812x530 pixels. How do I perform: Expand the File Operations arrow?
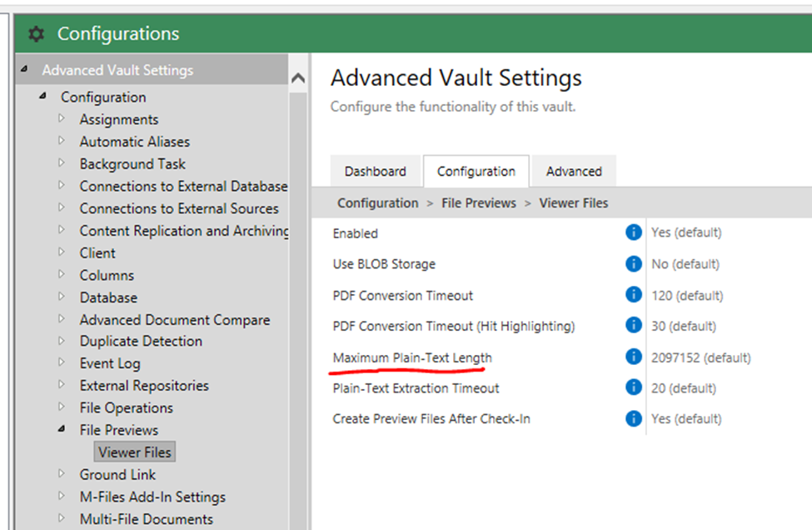click(x=62, y=407)
